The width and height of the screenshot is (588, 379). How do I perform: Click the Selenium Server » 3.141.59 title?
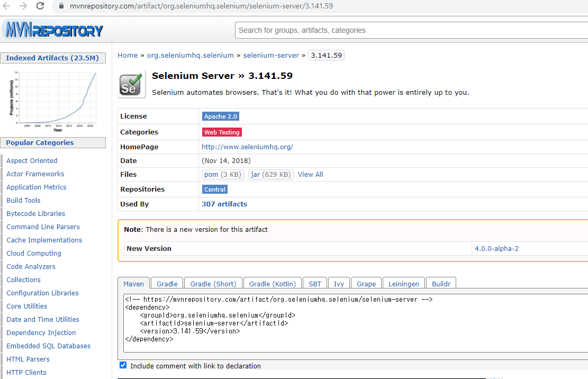pos(222,76)
